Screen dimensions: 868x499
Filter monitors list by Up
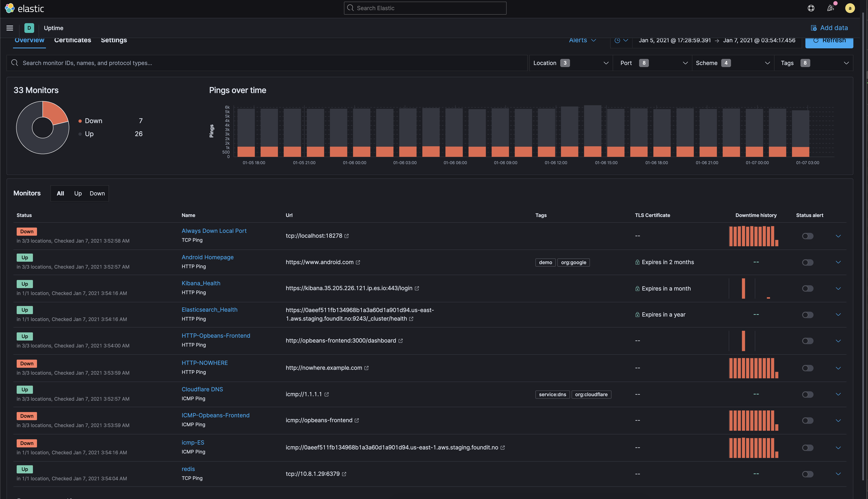pos(78,194)
